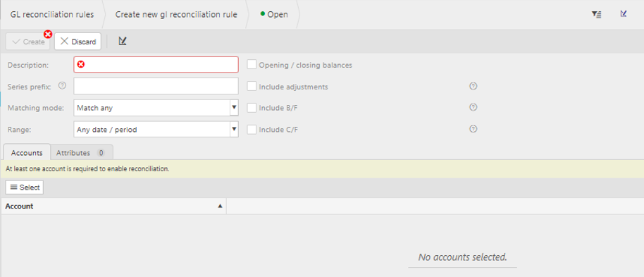
Task: Click the Select accounts button
Action: tap(25, 187)
